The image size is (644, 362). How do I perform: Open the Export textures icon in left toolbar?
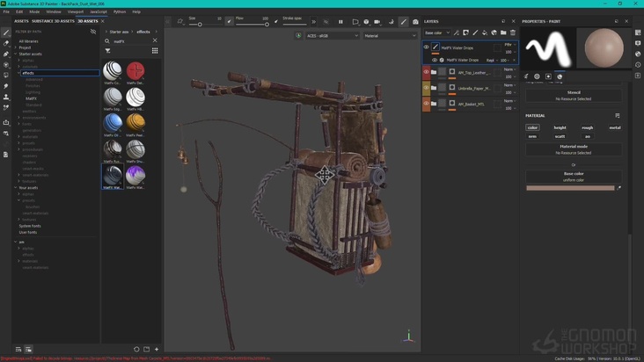(6, 122)
